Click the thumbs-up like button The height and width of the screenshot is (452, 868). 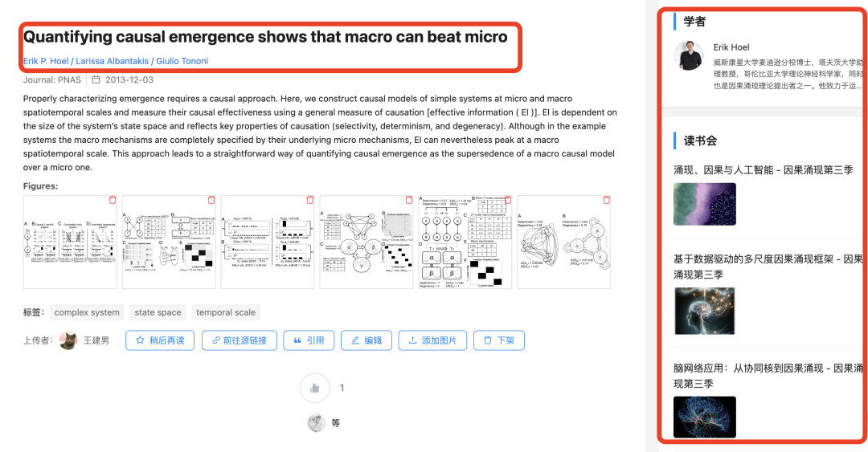315,388
